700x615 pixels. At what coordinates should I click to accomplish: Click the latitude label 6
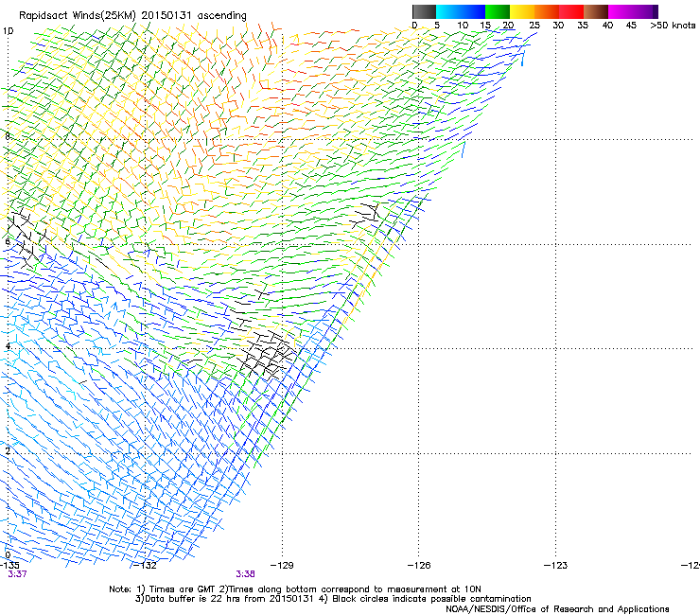pos(8,241)
